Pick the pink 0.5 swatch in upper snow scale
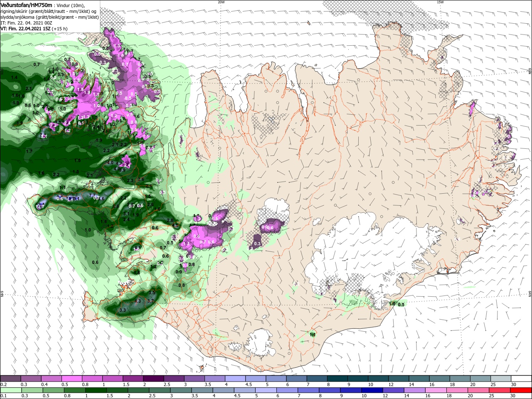Image resolution: width=532 pixels, height=399 pixels. click(71, 379)
